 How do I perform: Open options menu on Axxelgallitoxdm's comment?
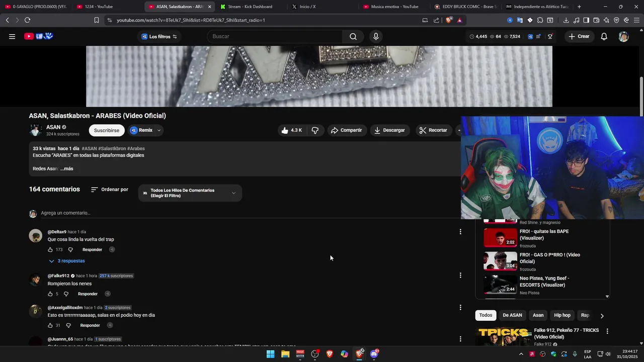coord(460,307)
